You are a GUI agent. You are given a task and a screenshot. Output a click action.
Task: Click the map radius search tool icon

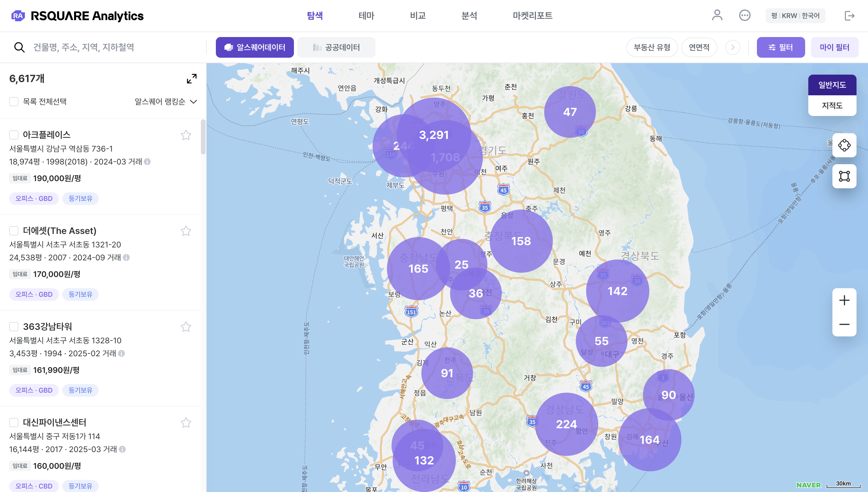tap(844, 145)
